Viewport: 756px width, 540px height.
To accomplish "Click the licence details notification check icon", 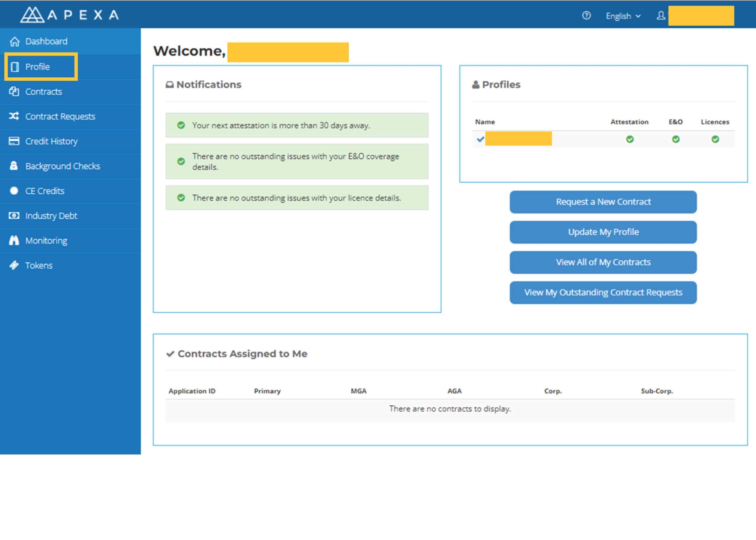I will click(181, 198).
